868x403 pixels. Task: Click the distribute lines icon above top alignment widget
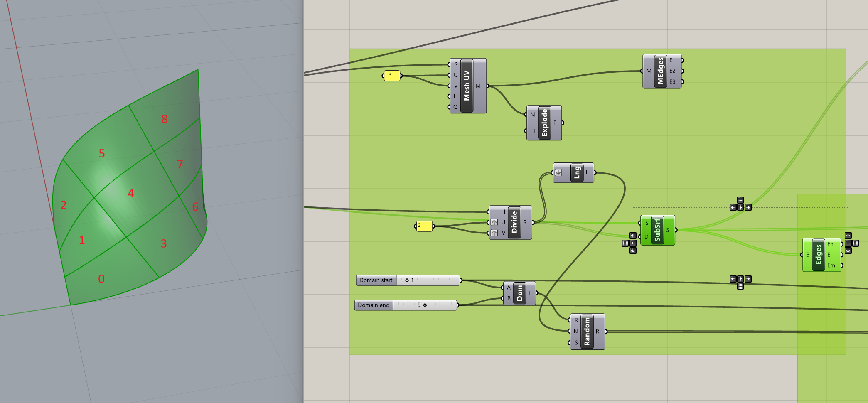pos(740,200)
